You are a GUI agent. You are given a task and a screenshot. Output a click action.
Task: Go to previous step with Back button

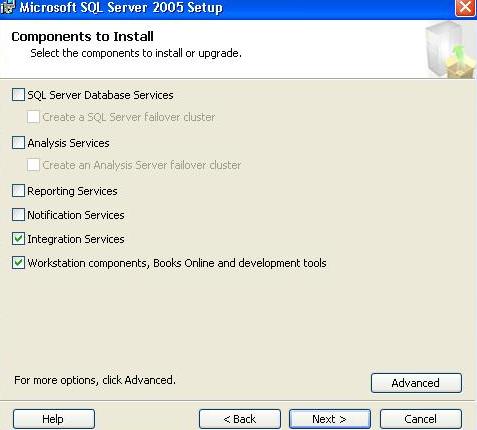[x=240, y=419]
